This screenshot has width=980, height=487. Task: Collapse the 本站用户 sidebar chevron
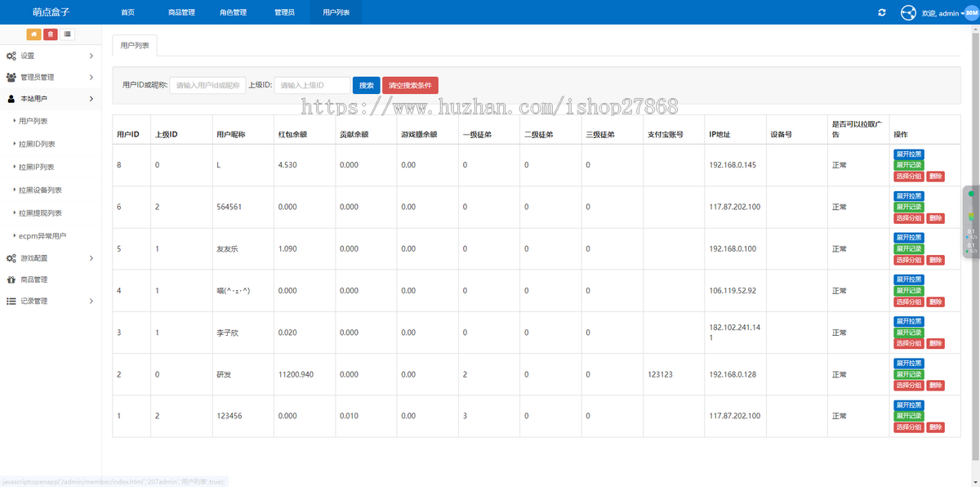91,99
